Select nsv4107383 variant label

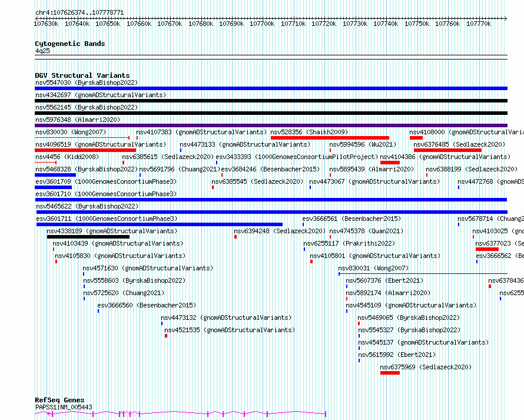click(x=201, y=132)
